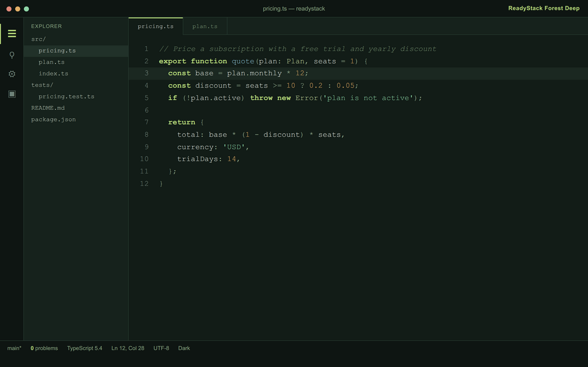Click the comment text on line 1
The height and width of the screenshot is (367, 588).
coord(298,49)
